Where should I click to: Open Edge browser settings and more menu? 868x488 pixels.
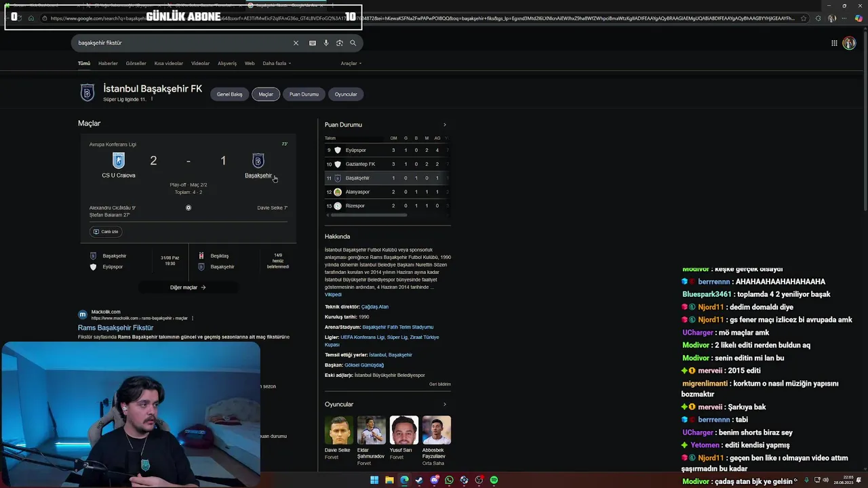(x=846, y=18)
